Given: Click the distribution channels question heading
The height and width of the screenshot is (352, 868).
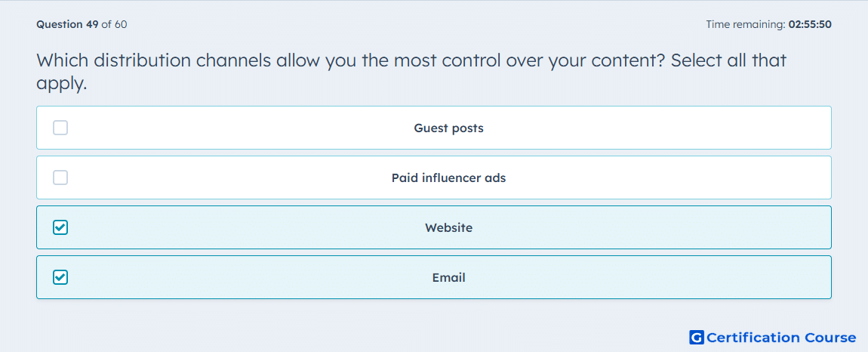Looking at the screenshot, I should click(x=411, y=72).
